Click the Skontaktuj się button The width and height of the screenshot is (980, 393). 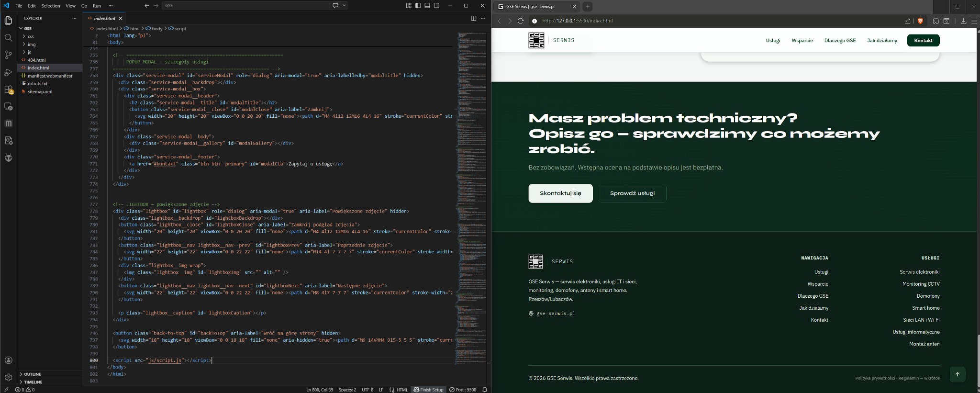pos(560,193)
